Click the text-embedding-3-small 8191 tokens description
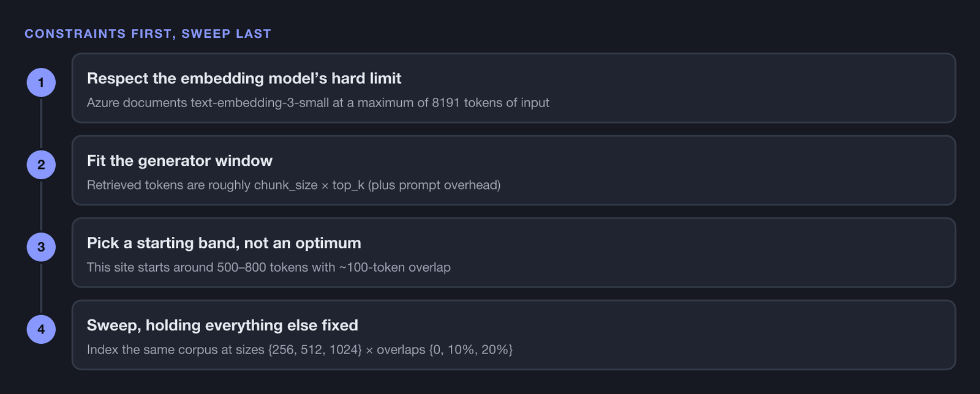Screen dimensions: 980x394 318,103
